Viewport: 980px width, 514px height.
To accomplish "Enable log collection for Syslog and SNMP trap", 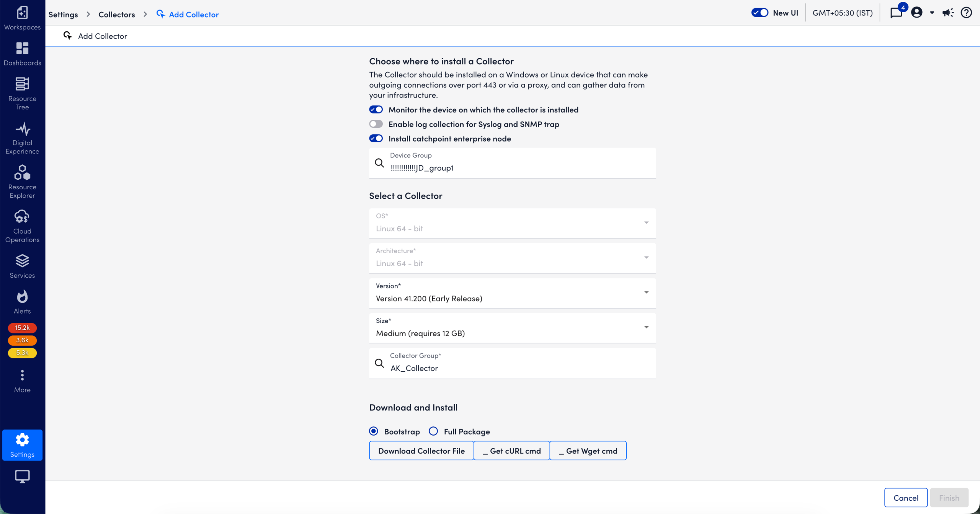I will (376, 124).
